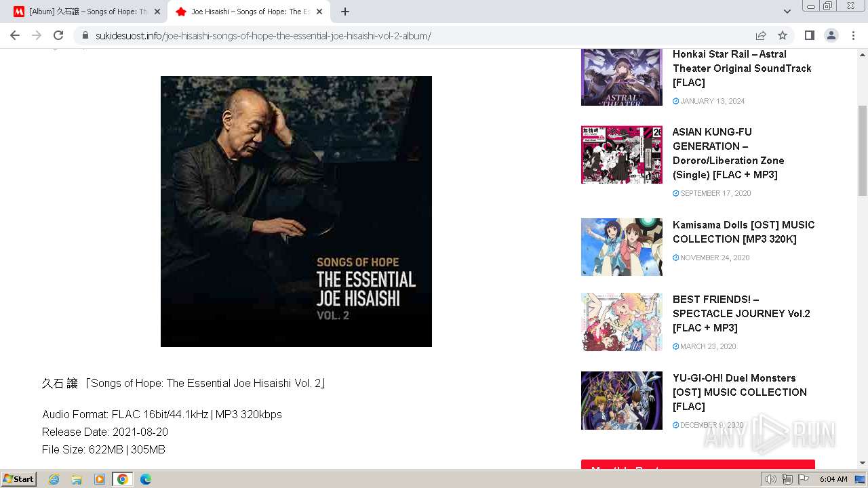
Task: Open Honkai Star Rail Astral Theater thumbnail
Action: (x=622, y=77)
